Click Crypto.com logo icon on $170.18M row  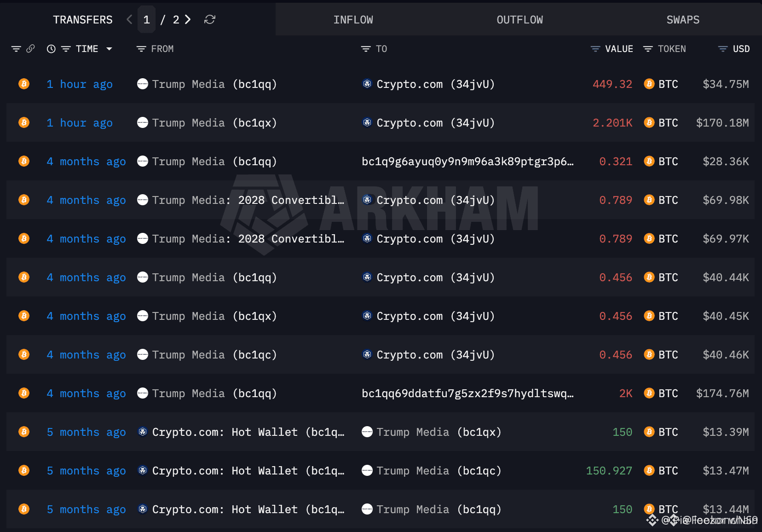367,122
